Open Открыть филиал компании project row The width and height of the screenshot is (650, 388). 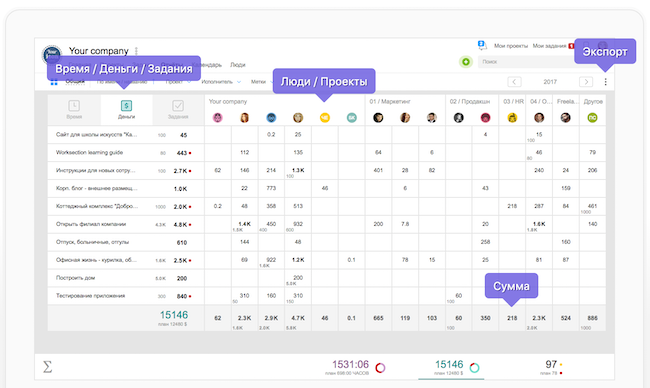(126, 224)
